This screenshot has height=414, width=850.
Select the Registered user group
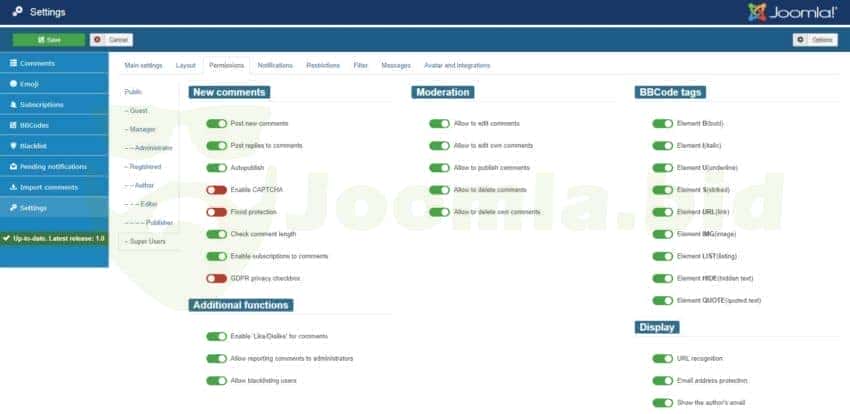[145, 166]
